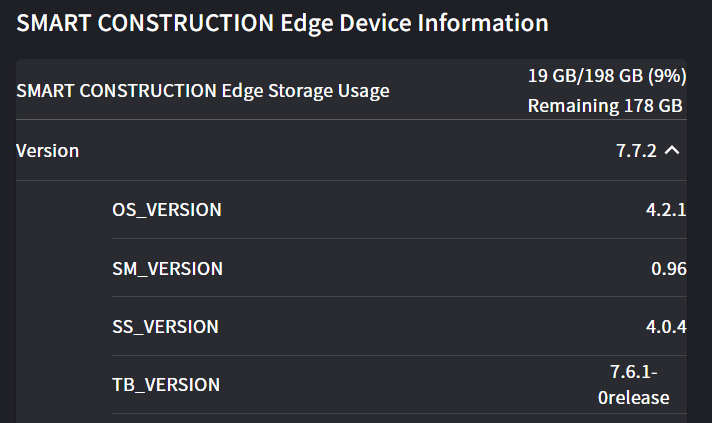
Task: Click the 4.2.1 OS version value
Action: point(666,210)
